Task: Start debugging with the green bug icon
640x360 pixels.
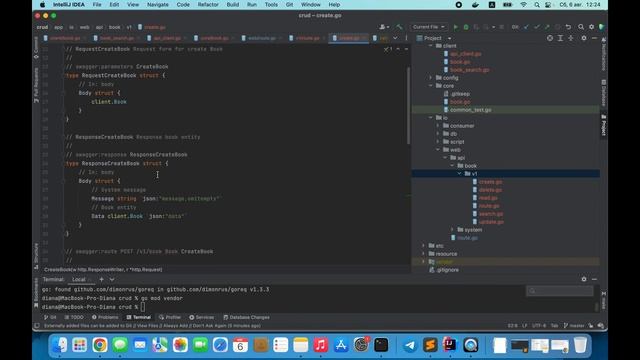Action: tap(466, 27)
